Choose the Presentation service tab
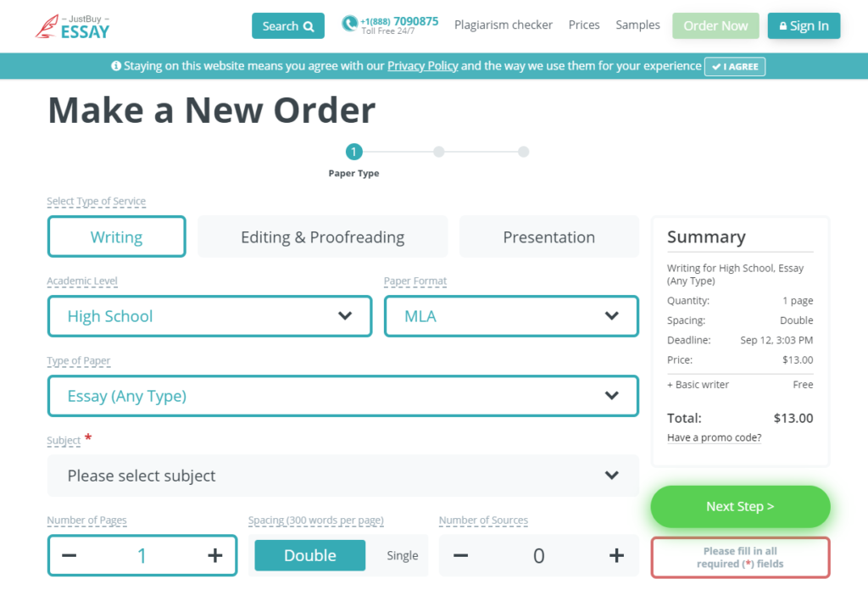 tap(549, 237)
